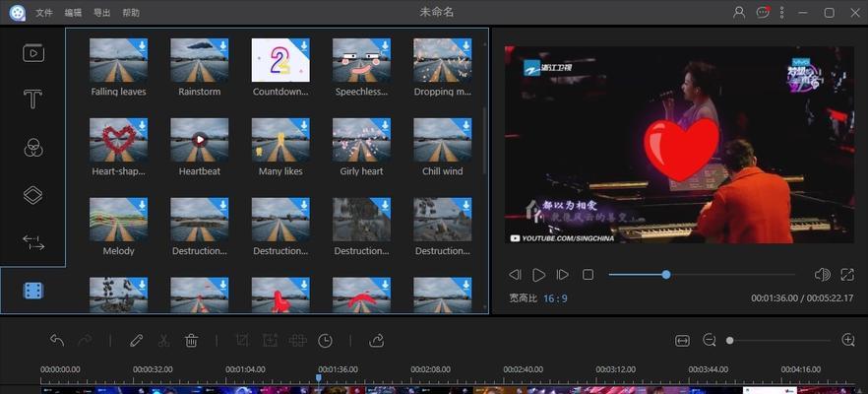Click the volume speaker icon in preview

(823, 274)
